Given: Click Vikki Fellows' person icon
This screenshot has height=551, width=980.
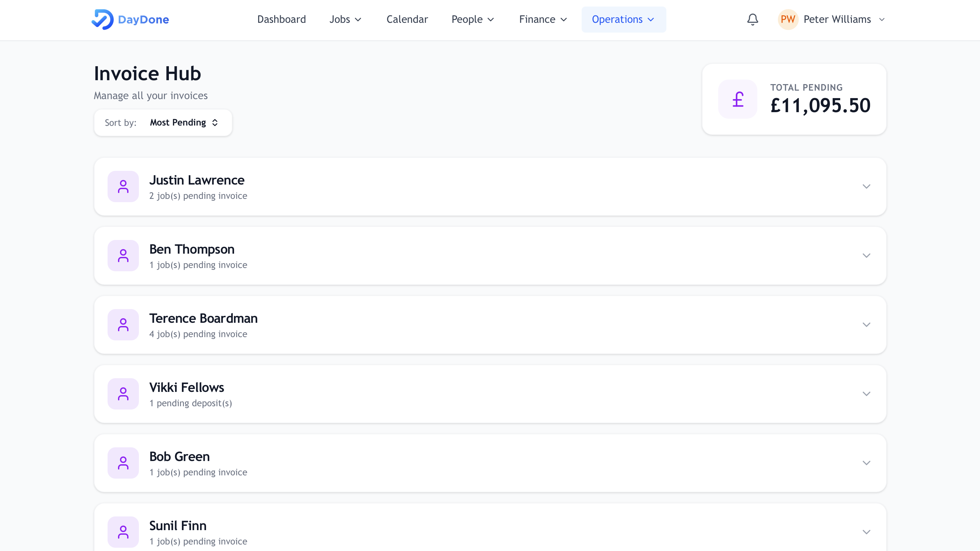Looking at the screenshot, I should click(123, 394).
